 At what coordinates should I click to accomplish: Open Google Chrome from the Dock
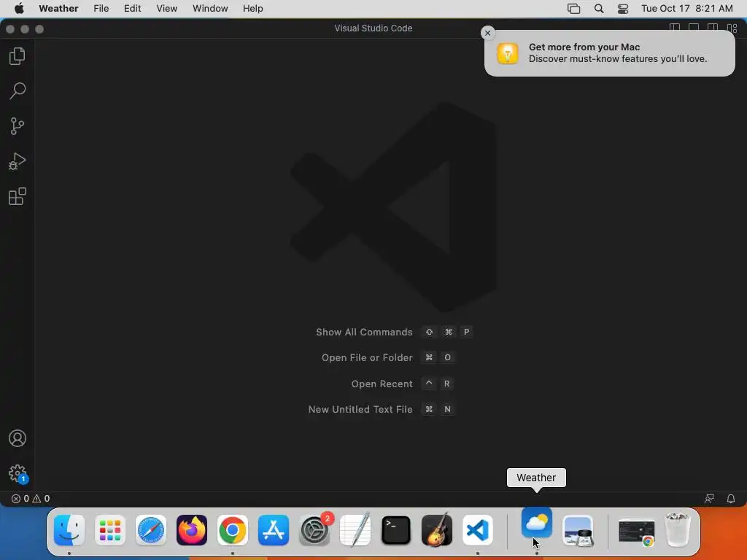point(233,530)
